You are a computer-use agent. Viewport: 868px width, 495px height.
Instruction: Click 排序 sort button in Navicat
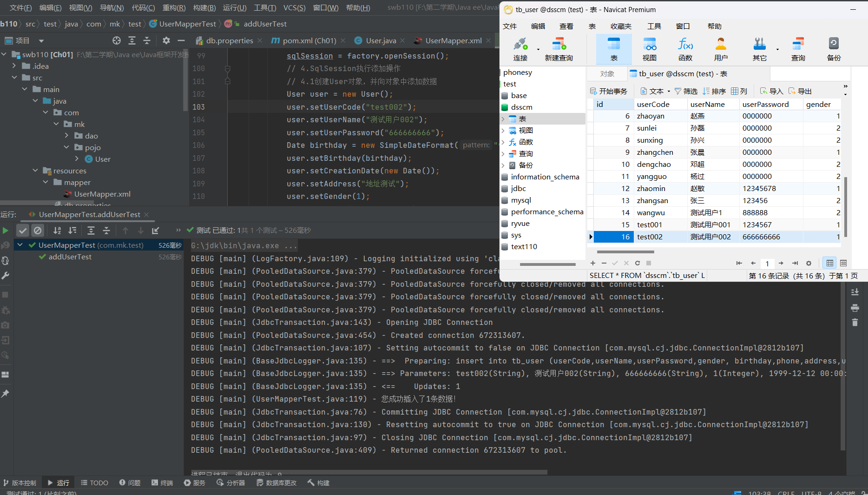pyautogui.click(x=714, y=91)
